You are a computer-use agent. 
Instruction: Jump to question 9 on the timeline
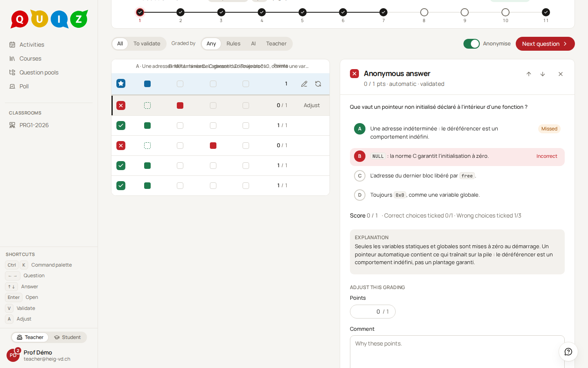click(465, 12)
